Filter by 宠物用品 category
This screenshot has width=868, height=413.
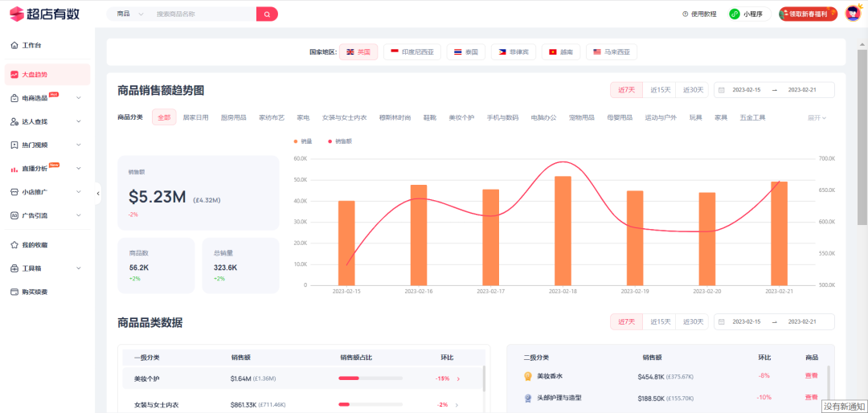(x=581, y=117)
